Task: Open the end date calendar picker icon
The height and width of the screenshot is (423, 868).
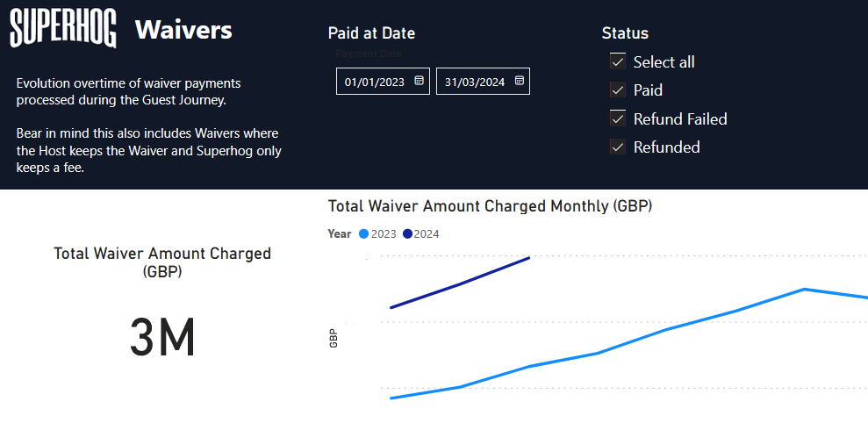Action: pyautogui.click(x=519, y=81)
